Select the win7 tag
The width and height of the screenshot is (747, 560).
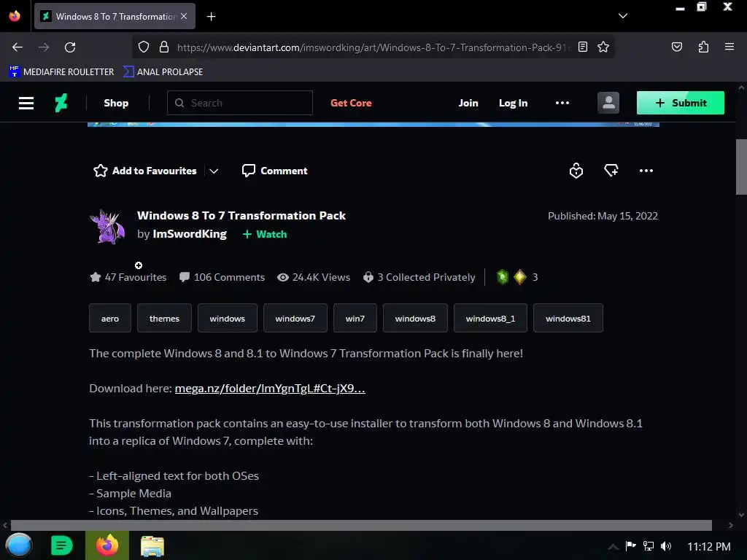355,318
